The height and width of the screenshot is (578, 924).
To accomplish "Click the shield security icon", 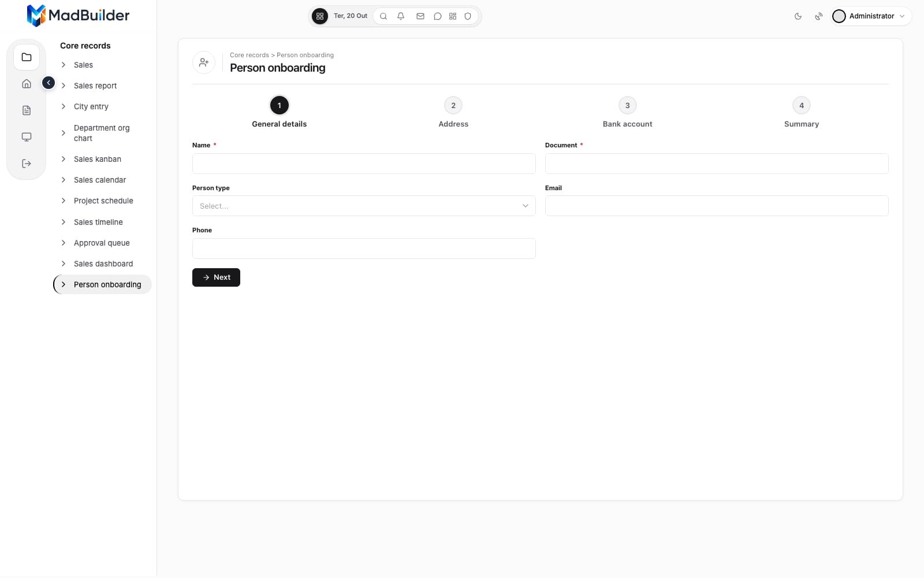I will [x=468, y=16].
